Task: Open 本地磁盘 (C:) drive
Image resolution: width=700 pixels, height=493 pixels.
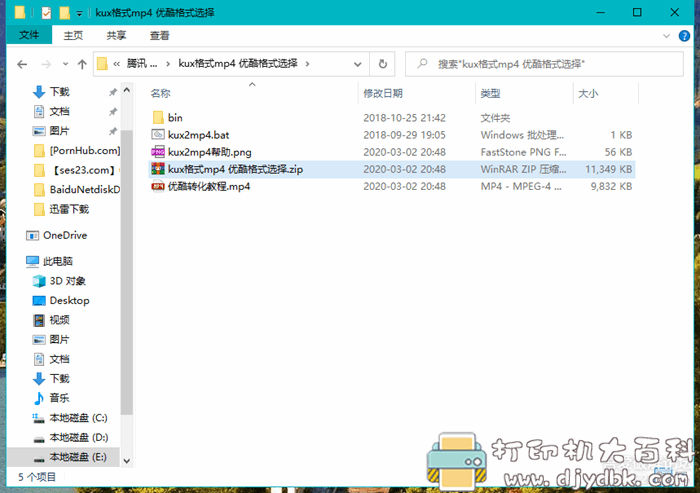Action: point(78,418)
